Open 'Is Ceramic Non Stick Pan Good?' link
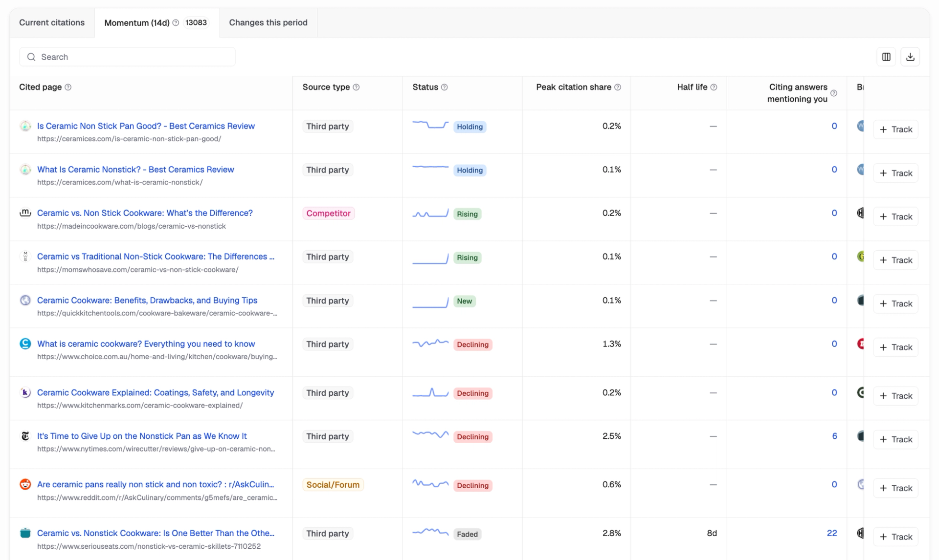 (146, 126)
